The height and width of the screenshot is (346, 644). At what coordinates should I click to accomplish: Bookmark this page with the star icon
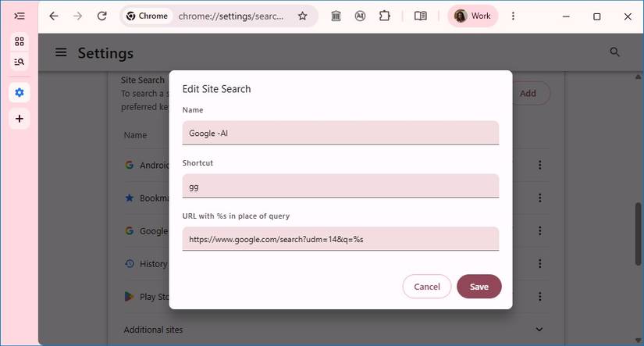tap(303, 16)
